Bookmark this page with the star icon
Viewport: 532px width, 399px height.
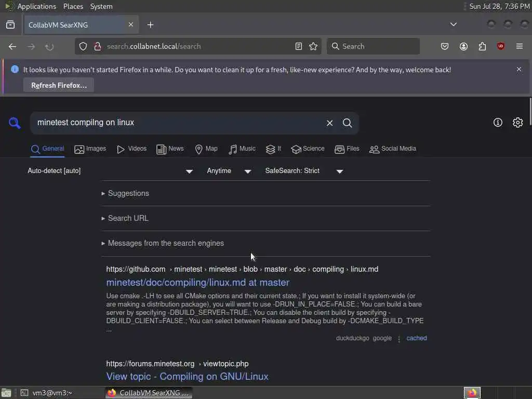313,46
